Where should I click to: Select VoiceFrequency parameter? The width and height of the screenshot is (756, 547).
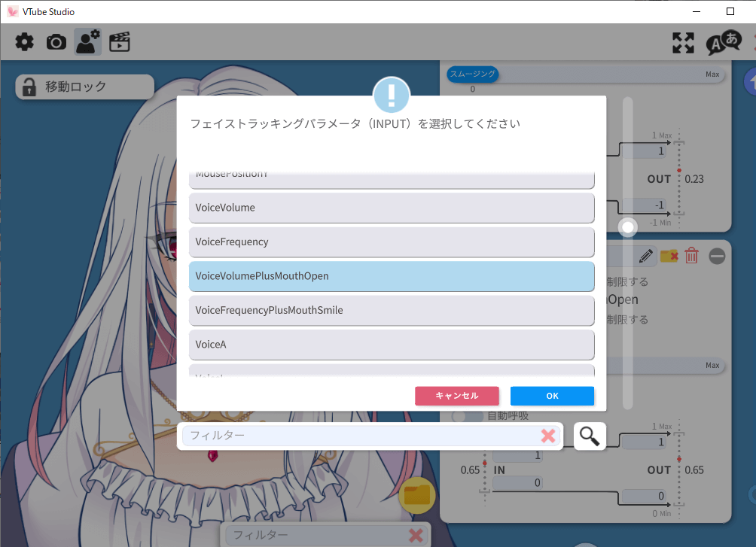(392, 242)
